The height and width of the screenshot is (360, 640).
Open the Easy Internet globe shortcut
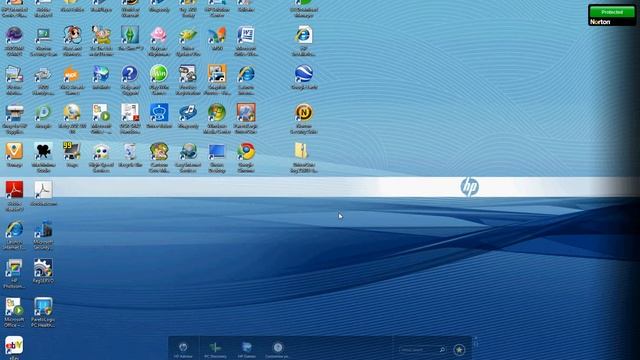[x=188, y=152]
